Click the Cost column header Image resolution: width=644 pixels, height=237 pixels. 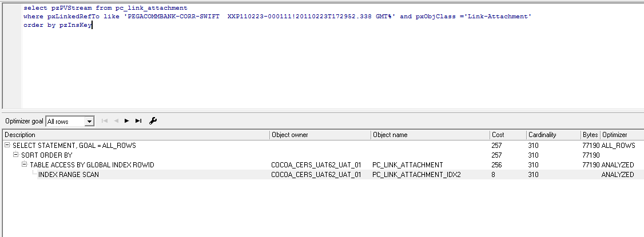coord(507,135)
